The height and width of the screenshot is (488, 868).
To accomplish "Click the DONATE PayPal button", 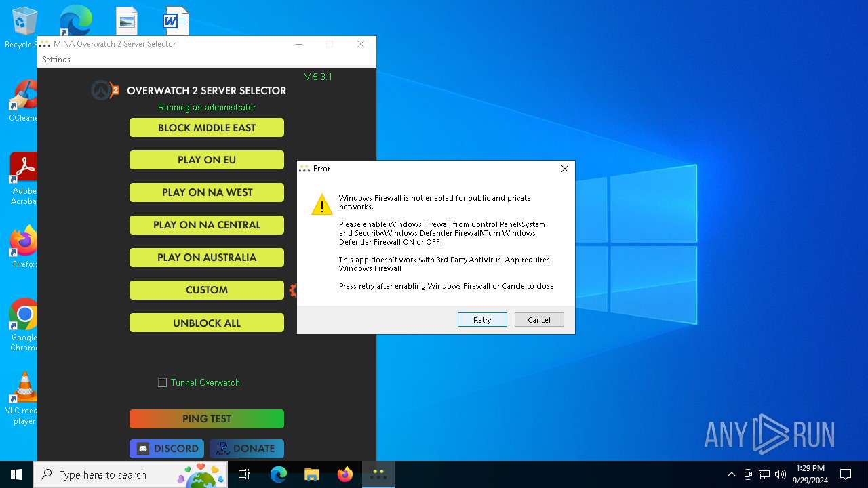I will tap(247, 449).
